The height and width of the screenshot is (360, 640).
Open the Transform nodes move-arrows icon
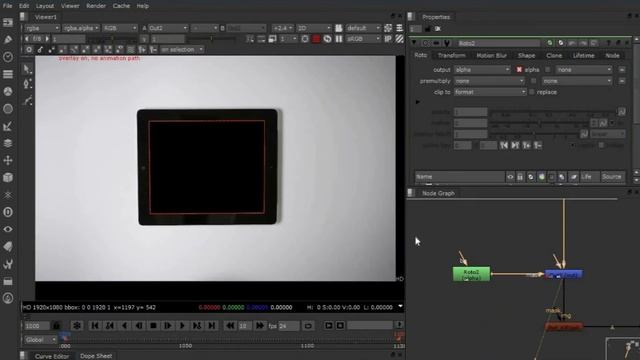click(8, 160)
